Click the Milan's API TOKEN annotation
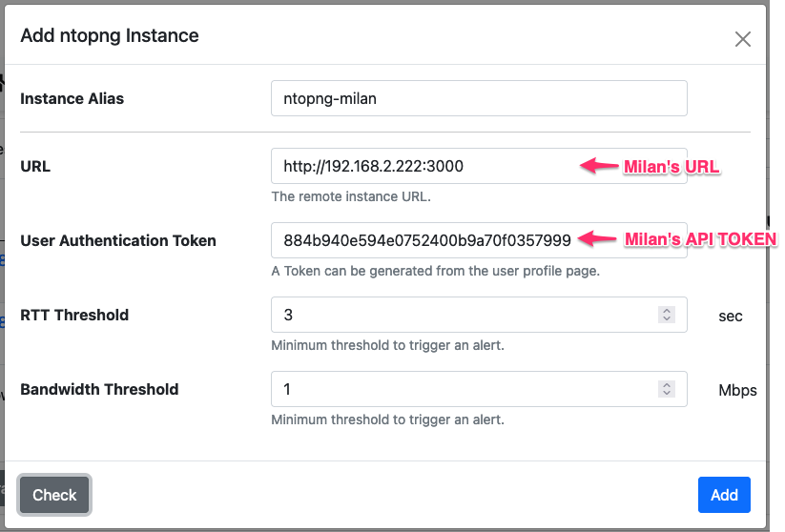 700,239
